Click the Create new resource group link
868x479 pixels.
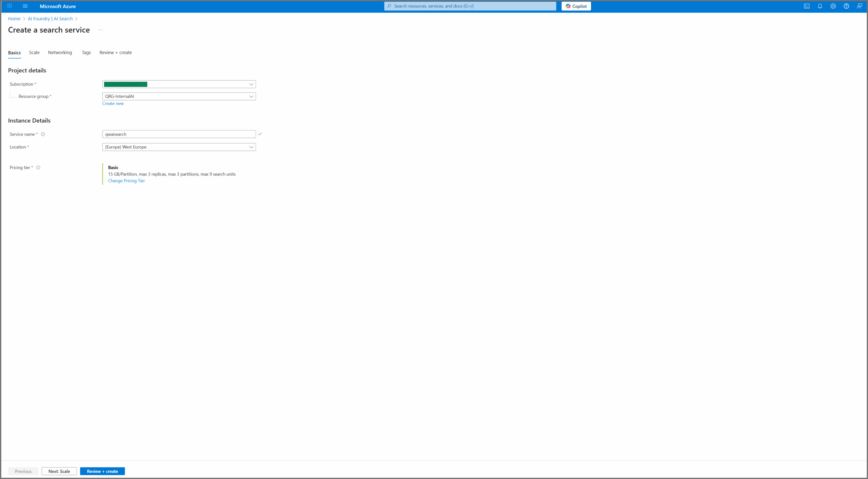click(x=113, y=103)
